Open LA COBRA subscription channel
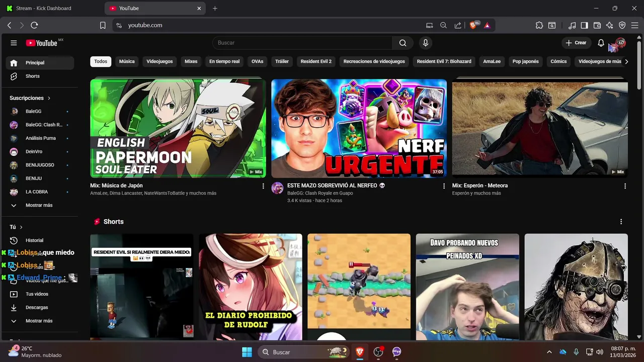 click(40, 192)
